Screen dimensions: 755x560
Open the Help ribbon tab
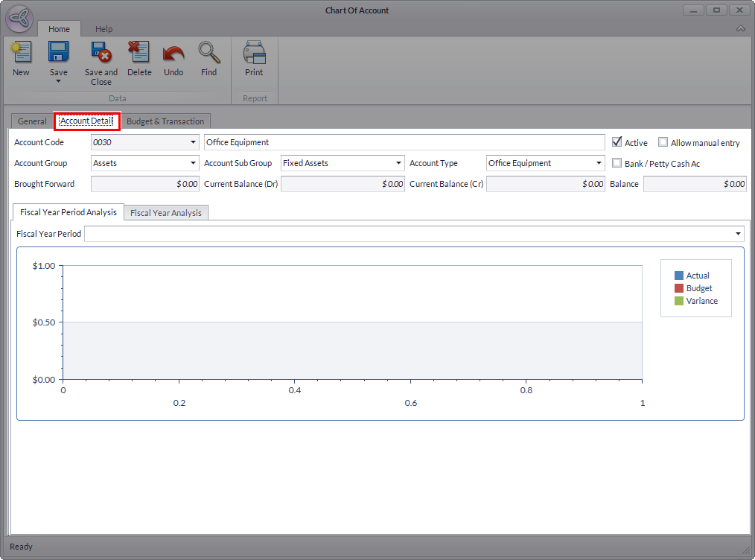[x=103, y=29]
